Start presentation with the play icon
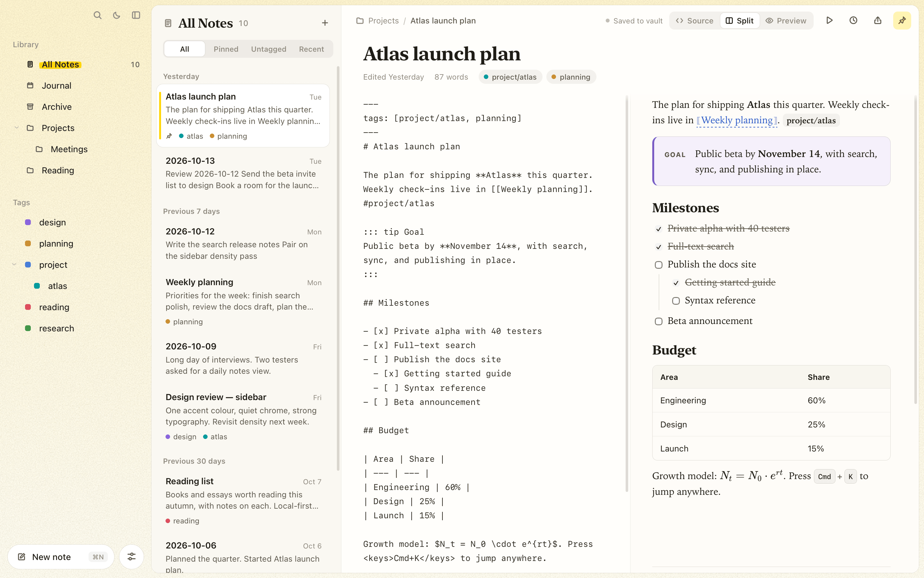924x578 pixels. click(829, 21)
